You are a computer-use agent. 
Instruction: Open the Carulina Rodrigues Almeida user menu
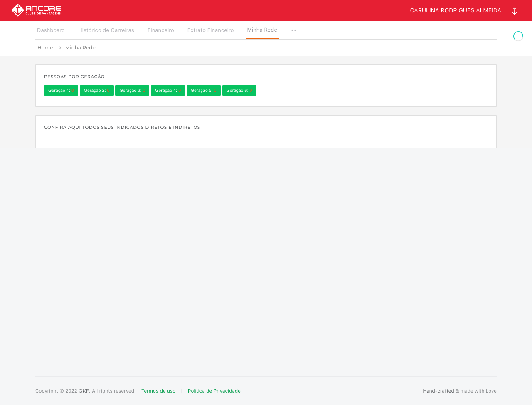point(455,10)
